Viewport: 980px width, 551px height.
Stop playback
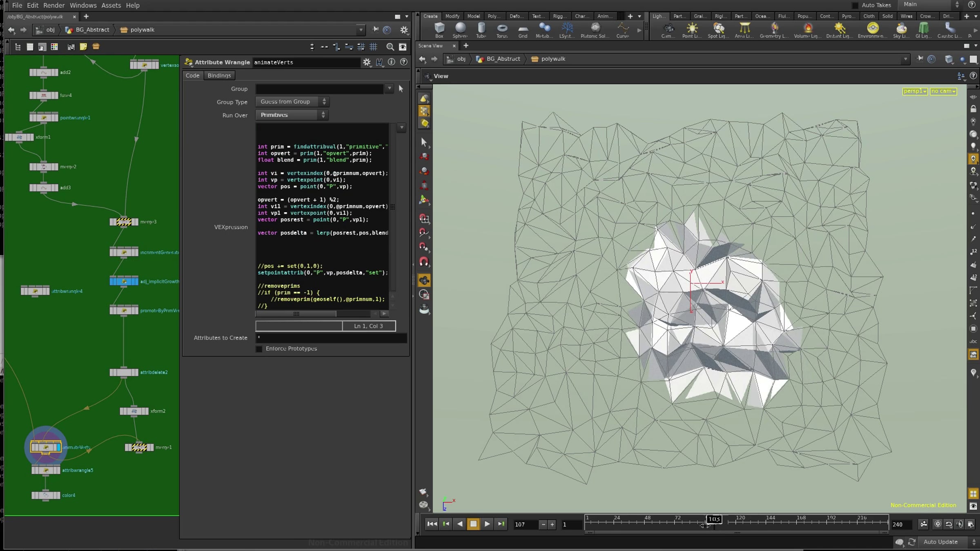pyautogui.click(x=473, y=524)
